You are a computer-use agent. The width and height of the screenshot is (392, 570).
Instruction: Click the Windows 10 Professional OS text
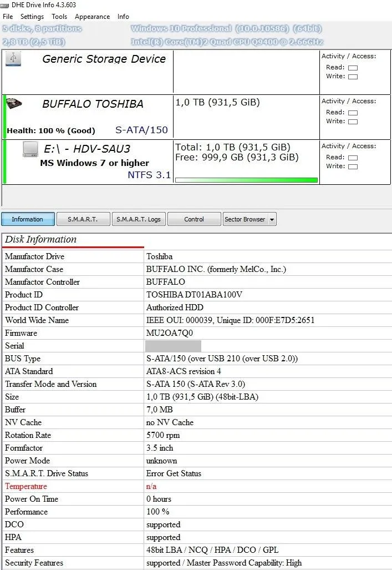pyautogui.click(x=226, y=28)
